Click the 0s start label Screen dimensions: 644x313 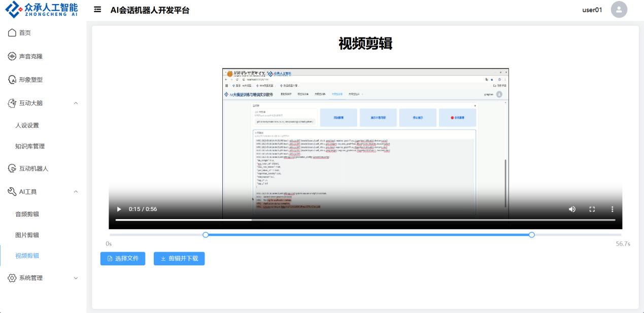click(109, 244)
